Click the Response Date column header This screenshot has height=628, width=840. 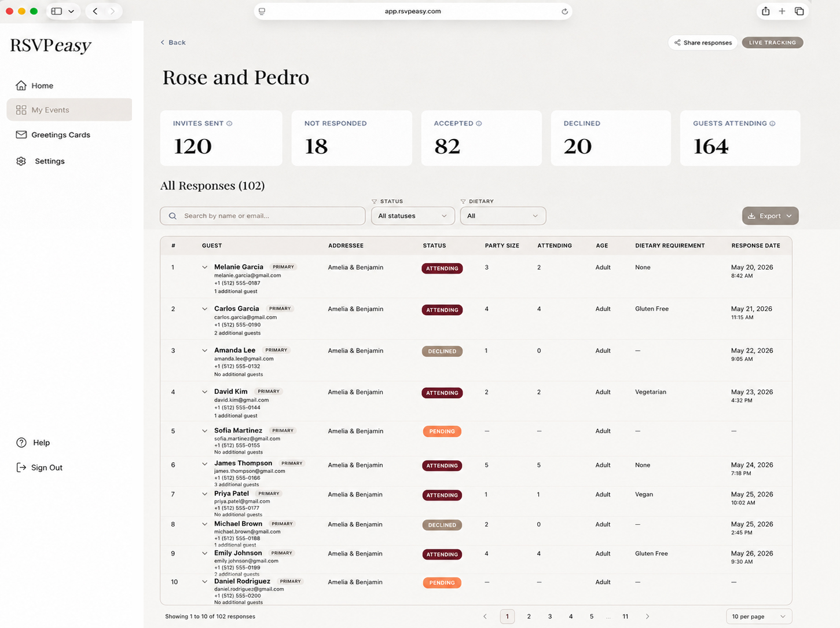coord(755,246)
